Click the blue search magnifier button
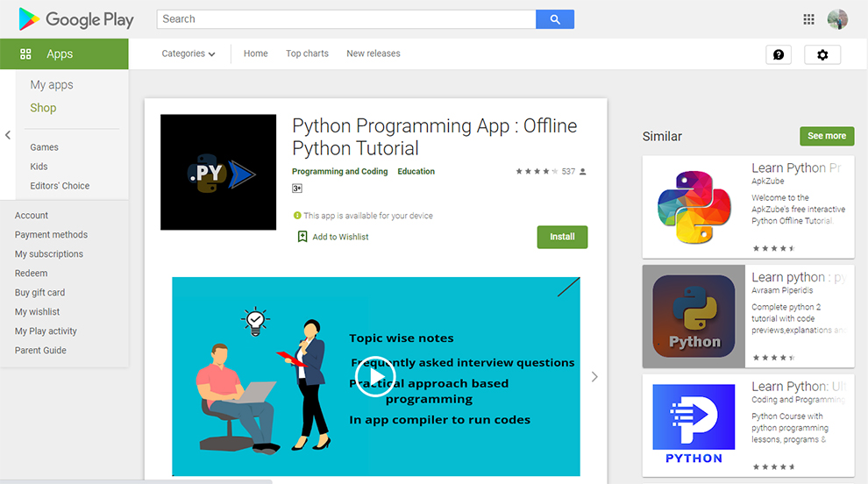 point(555,19)
